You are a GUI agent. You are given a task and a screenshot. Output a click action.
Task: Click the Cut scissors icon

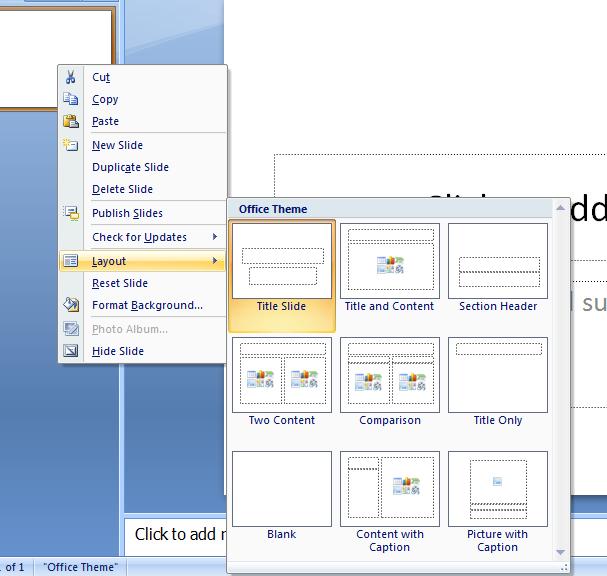[x=70, y=77]
